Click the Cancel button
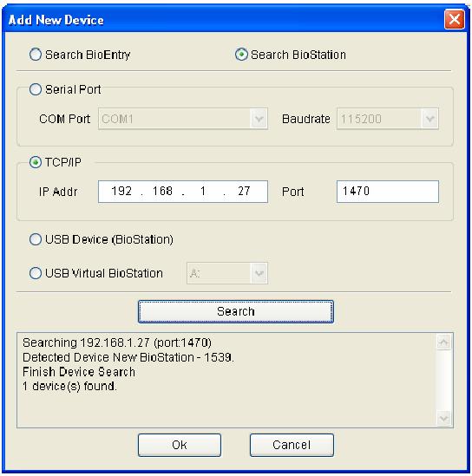This screenshot has width=472, height=476. coord(292,445)
